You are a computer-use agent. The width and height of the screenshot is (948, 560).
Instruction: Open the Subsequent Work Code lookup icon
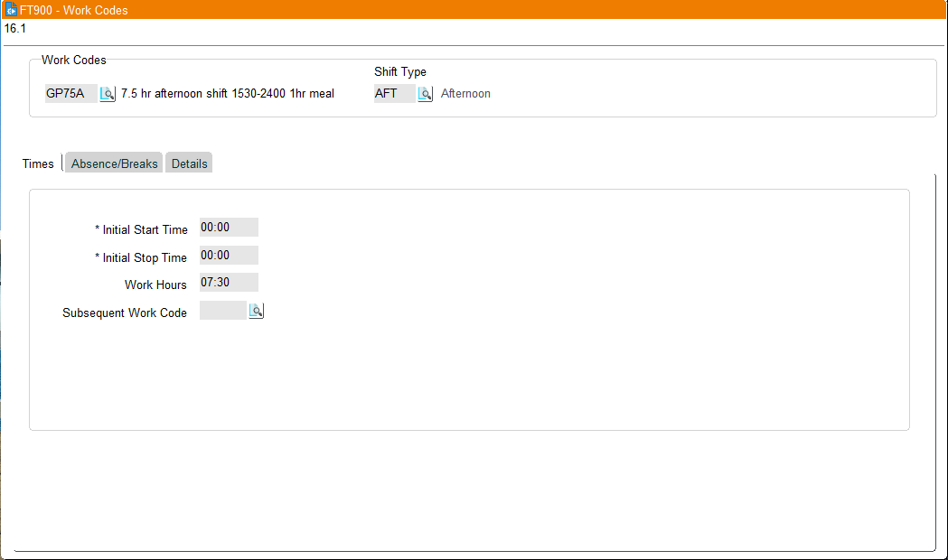(x=256, y=310)
